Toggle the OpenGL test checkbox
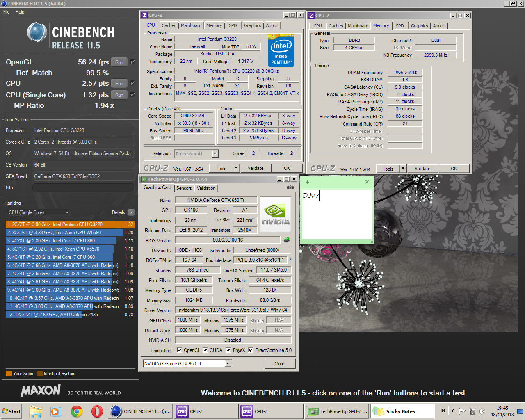This screenshot has width=525, height=420. pyautogui.click(x=132, y=62)
